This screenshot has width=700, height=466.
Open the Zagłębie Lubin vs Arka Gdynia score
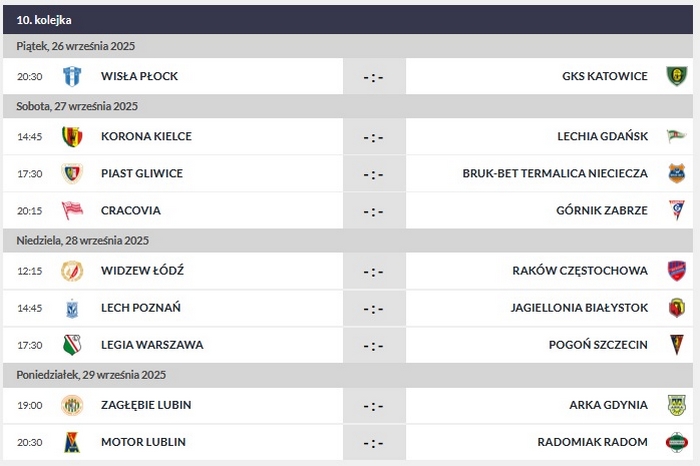coord(373,405)
